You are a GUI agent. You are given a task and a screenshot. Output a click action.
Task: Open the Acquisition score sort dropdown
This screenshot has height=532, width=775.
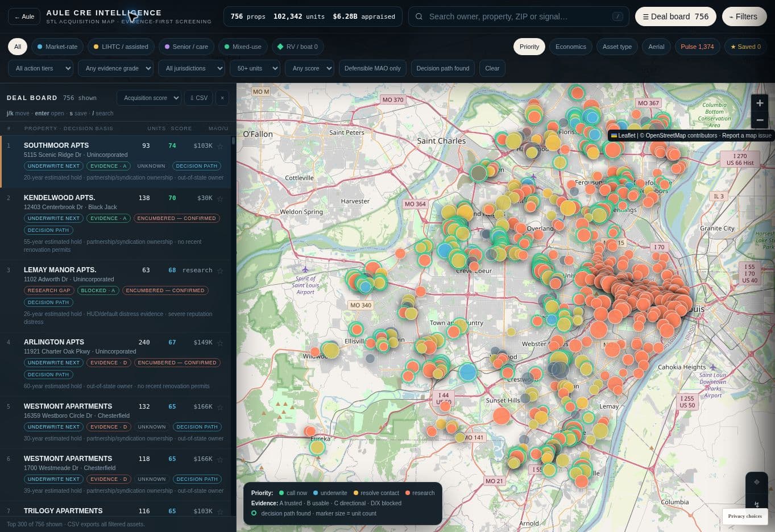coord(149,98)
